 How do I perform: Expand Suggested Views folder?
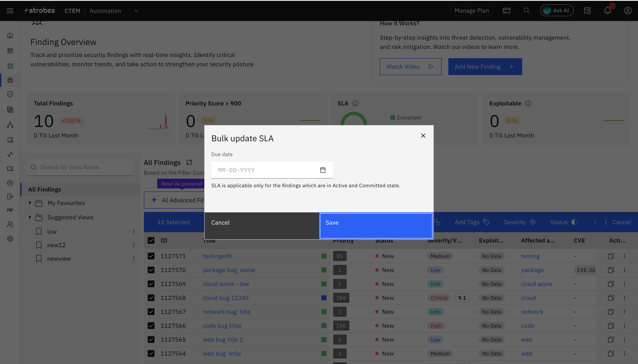pyautogui.click(x=30, y=217)
